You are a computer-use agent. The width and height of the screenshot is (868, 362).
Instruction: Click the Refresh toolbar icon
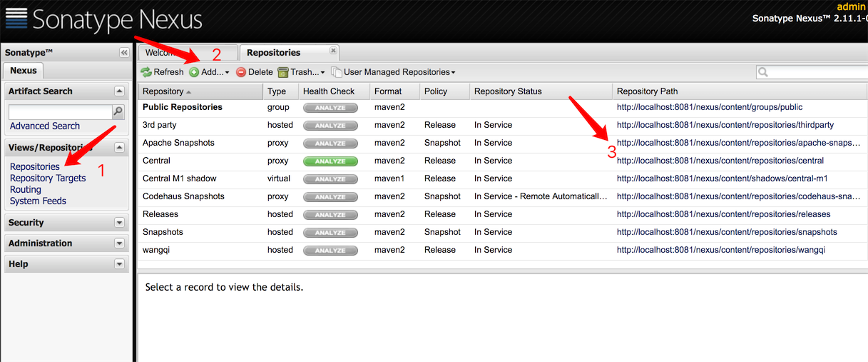(x=146, y=72)
